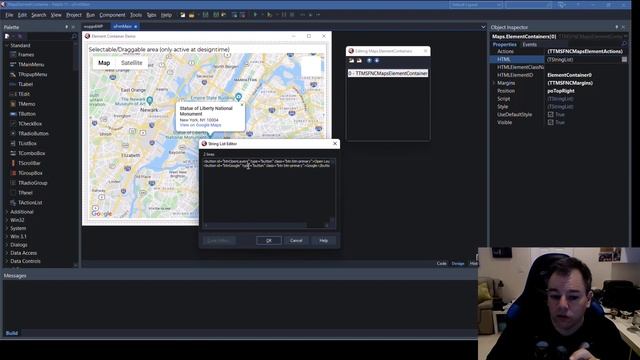Switch to the uFrmMain editor tab
Viewport: 640px width, 360px height.
(124, 26)
